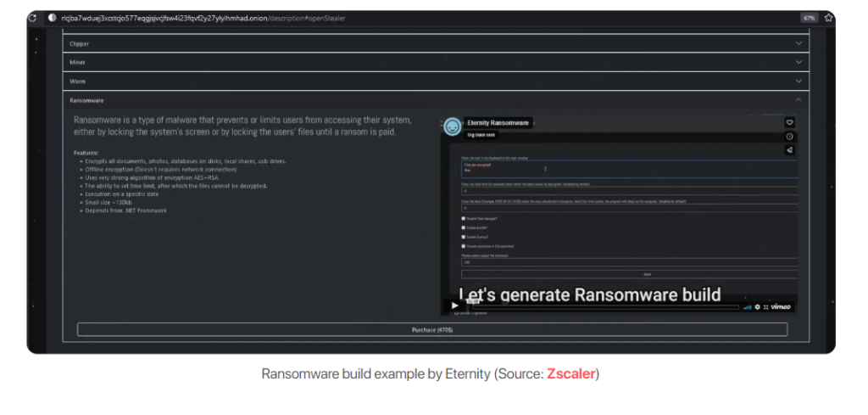Click the "Small size ~130kb" line
The height and width of the screenshot is (415, 868).
108,202
